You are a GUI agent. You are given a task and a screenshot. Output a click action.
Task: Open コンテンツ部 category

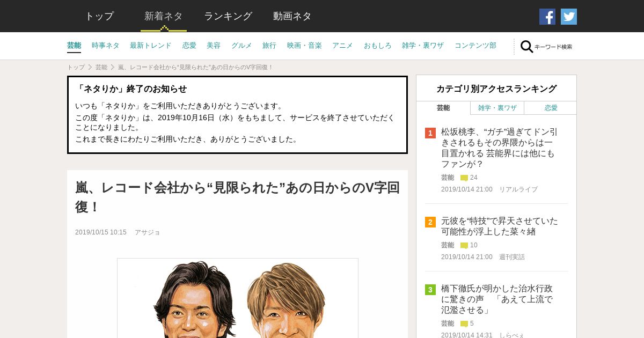[475, 46]
